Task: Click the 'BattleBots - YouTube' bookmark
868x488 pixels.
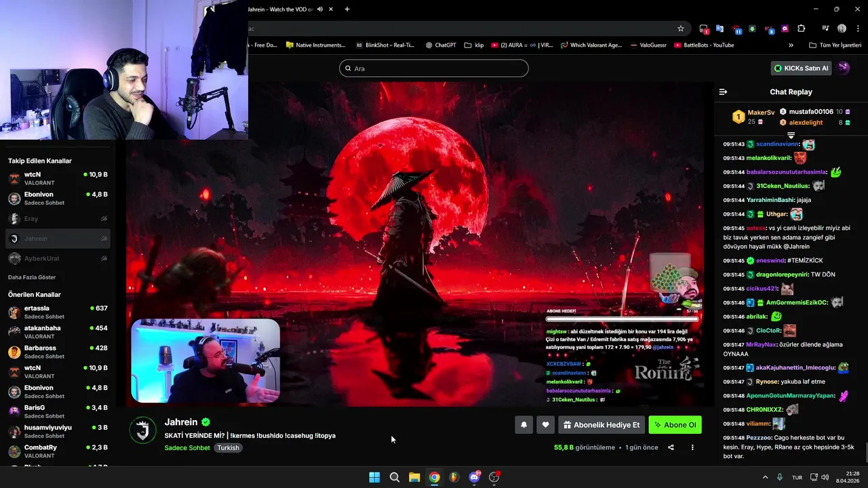Action: tap(704, 45)
